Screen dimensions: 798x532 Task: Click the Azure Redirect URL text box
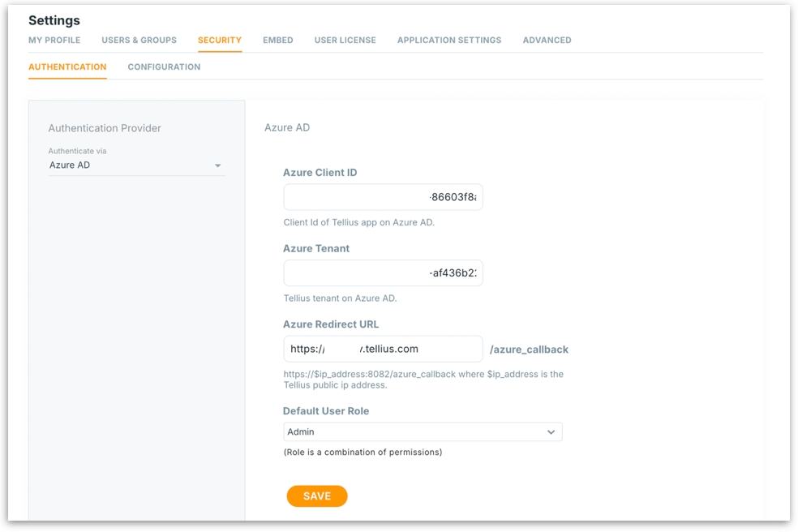click(x=383, y=349)
